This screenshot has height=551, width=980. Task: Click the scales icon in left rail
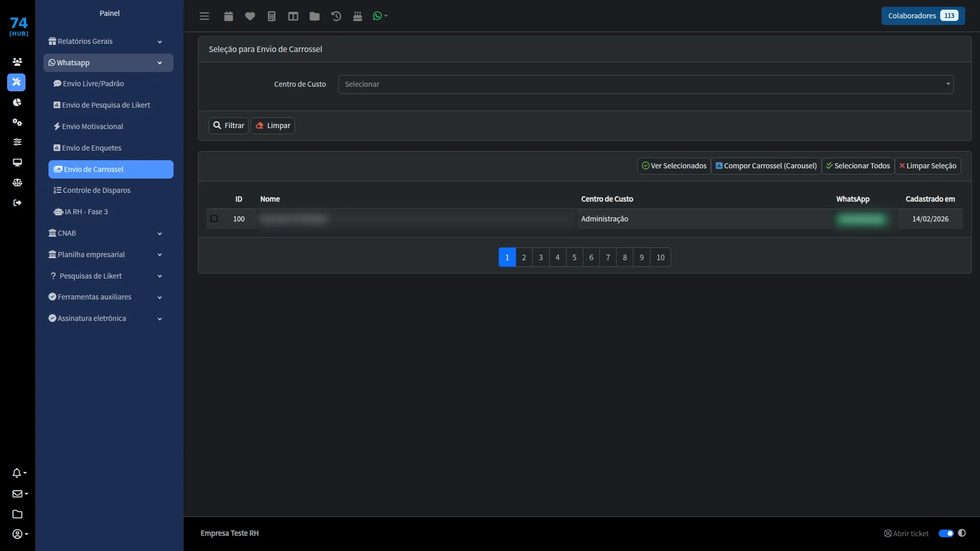(17, 183)
